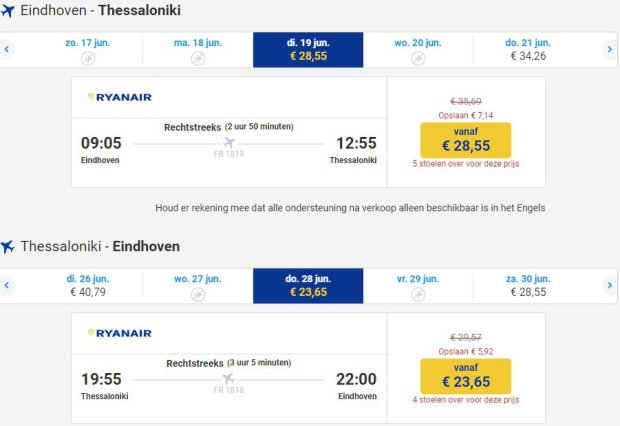This screenshot has width=620, height=426.
Task: Click no-flight icon under vr. 29 jun.
Action: (418, 295)
